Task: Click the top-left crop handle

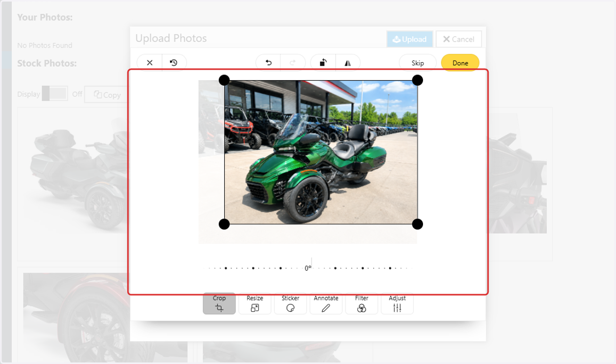Action: tap(224, 80)
